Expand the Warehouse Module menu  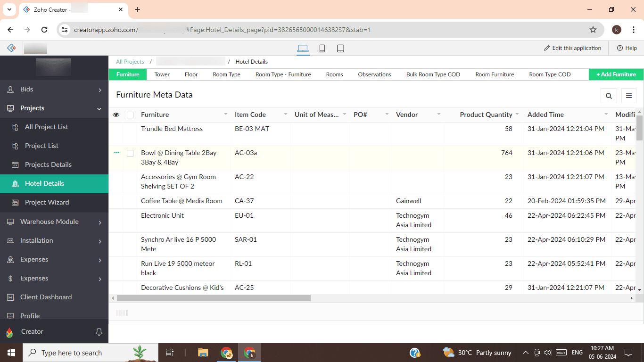[x=54, y=222]
